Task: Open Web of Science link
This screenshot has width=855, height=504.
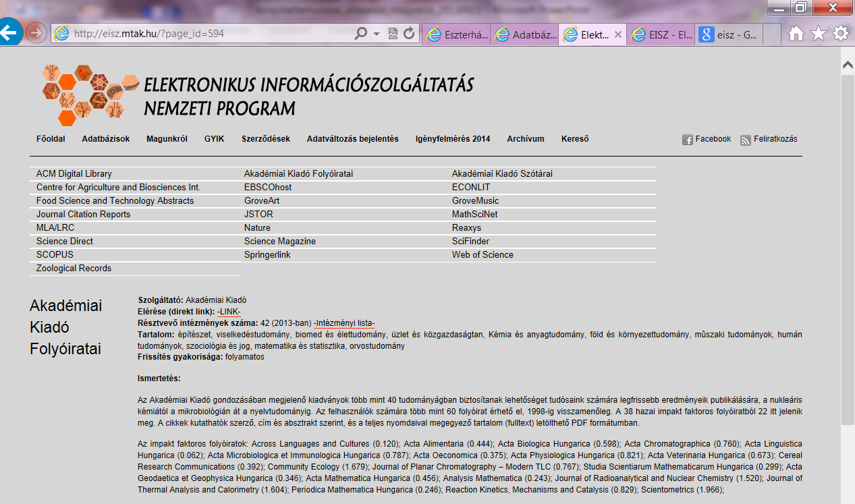Action: coord(482,255)
